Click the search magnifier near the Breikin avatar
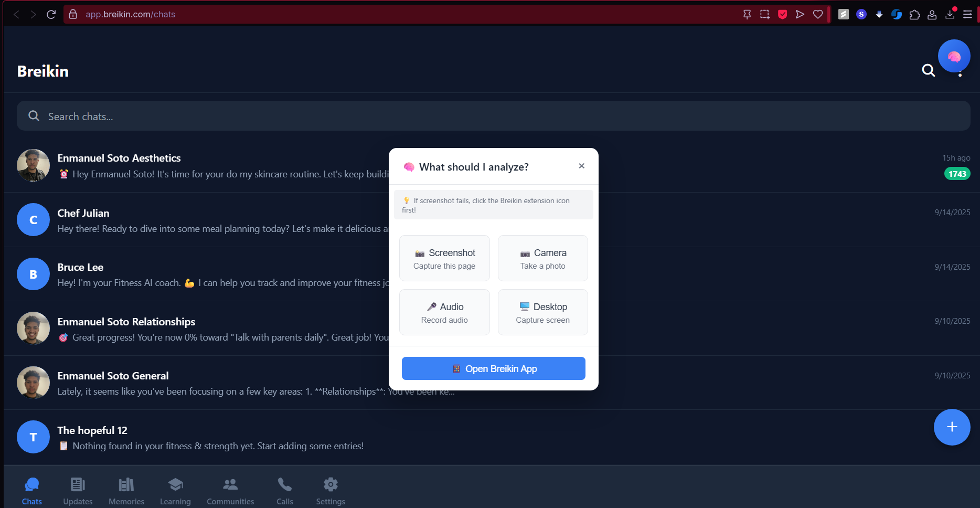This screenshot has width=980, height=508. click(929, 70)
